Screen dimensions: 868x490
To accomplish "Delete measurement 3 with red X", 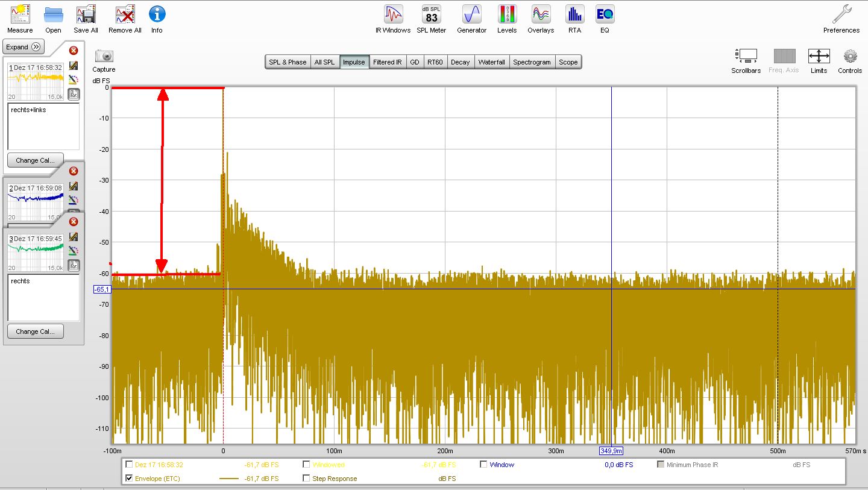I will coord(74,222).
